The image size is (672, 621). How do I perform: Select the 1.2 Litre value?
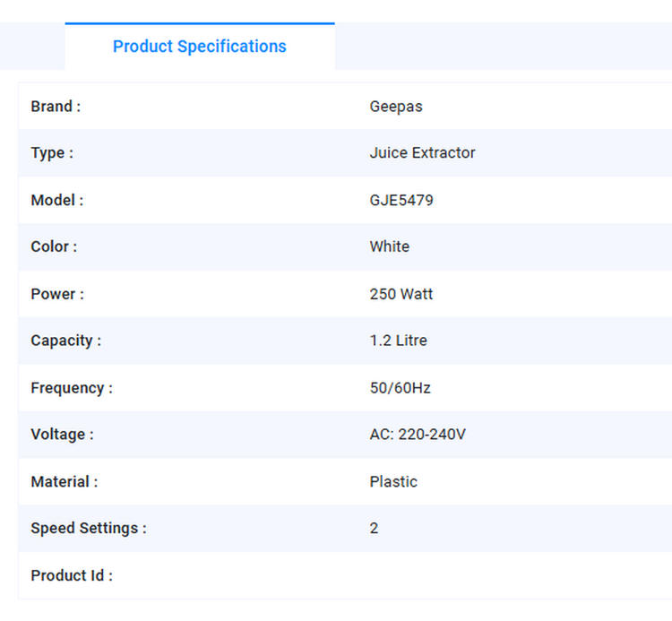click(398, 341)
